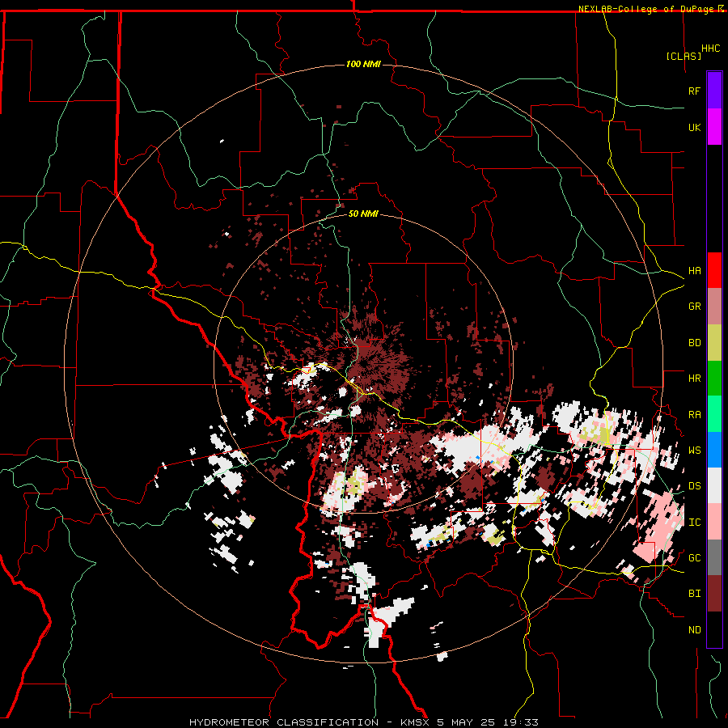Click the ND legend label

[x=694, y=630]
